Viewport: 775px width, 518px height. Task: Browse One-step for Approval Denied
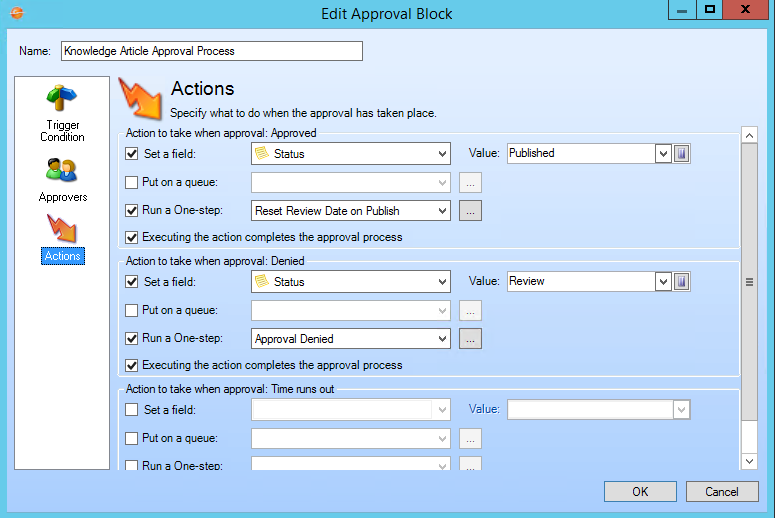pyautogui.click(x=470, y=339)
